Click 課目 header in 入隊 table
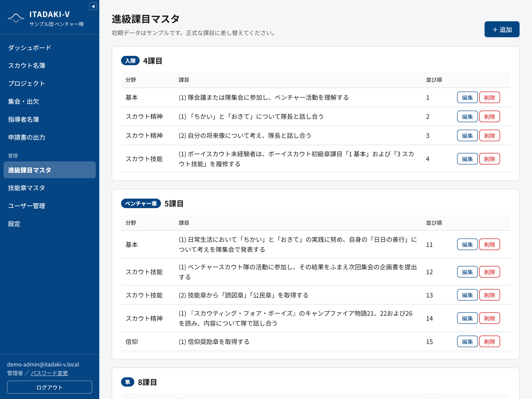The width and height of the screenshot is (532, 399). [x=184, y=80]
